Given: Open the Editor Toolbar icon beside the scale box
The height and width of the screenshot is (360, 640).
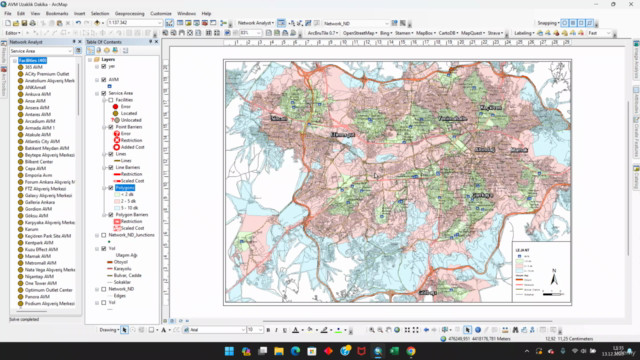Looking at the screenshot, I should point(169,23).
